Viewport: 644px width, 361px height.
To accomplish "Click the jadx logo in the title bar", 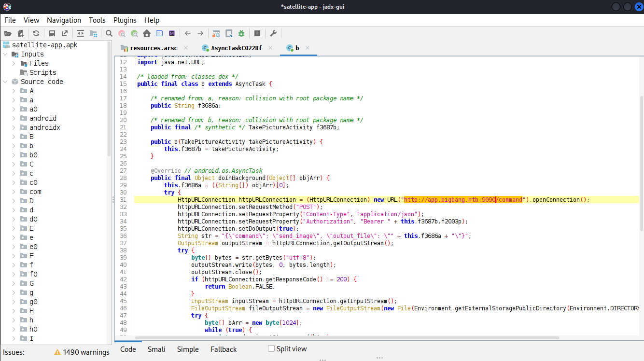I will tap(8, 7).
